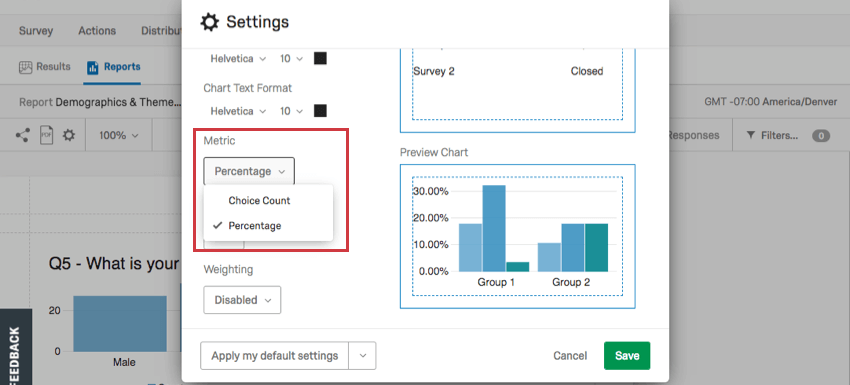Click the Filters funnel icon
Image resolution: width=850 pixels, height=385 pixels.
[x=751, y=135]
